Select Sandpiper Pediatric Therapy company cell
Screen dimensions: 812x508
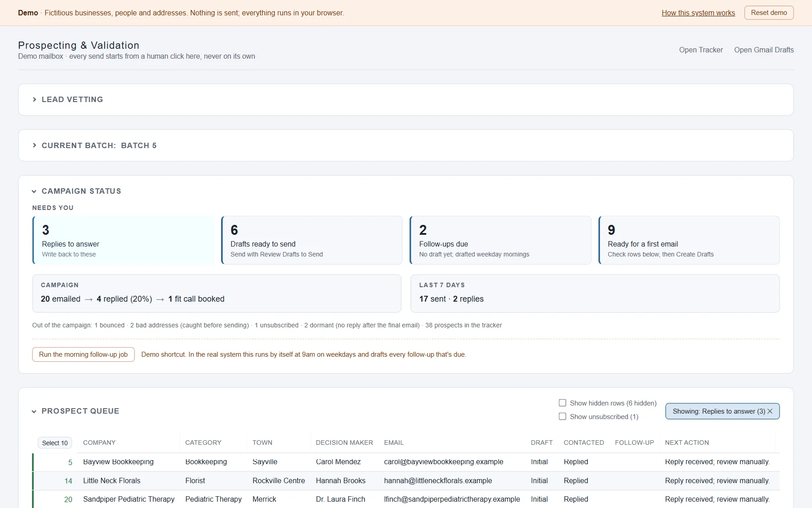click(129, 499)
